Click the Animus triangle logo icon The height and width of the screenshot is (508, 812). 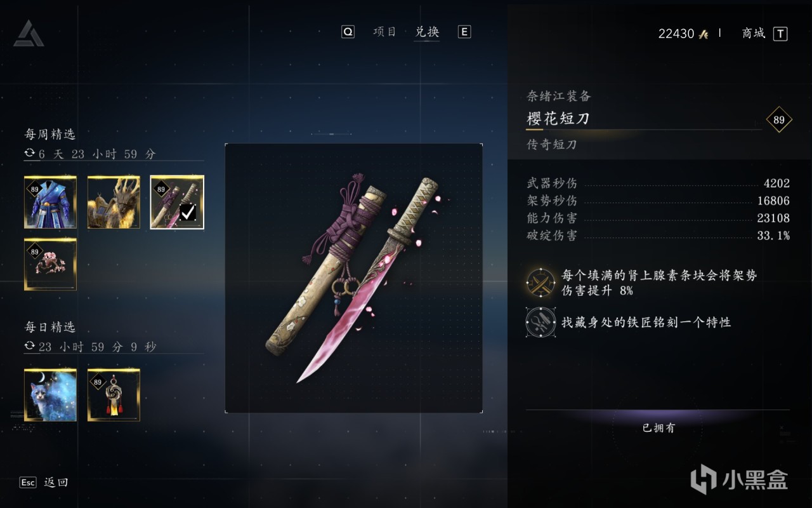[x=29, y=33]
